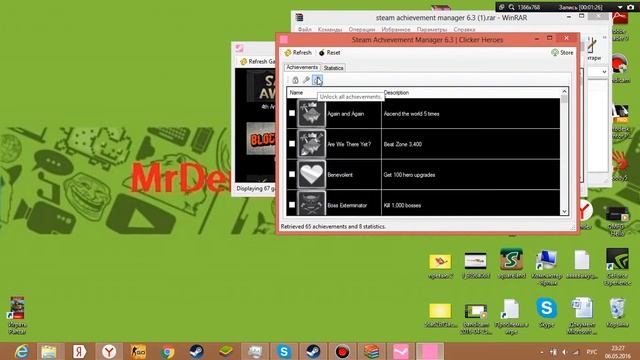Click the WinRAR books icon in taskbar
The height and width of the screenshot is (360, 640).
click(x=371, y=351)
